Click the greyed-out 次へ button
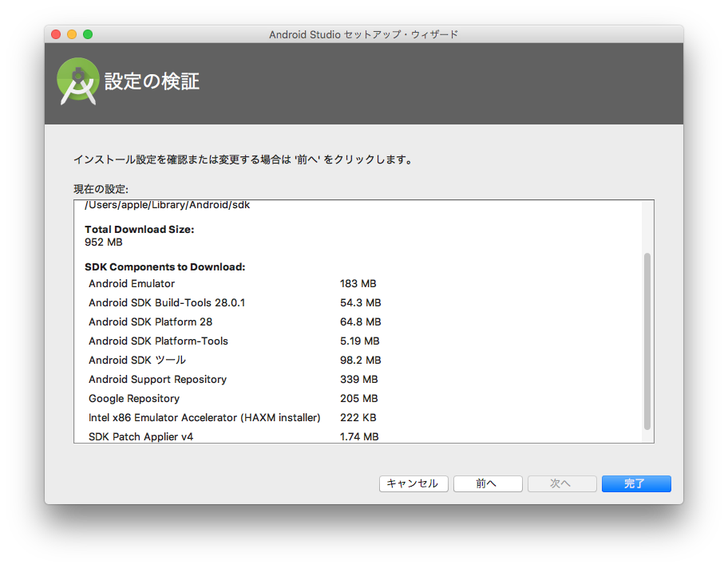Viewport: 728px width, 568px height. (560, 483)
